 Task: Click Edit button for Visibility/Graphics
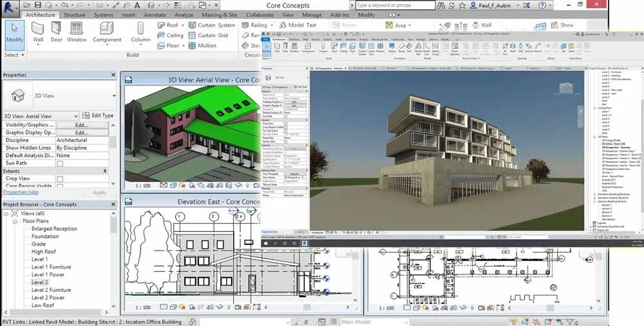coord(82,125)
